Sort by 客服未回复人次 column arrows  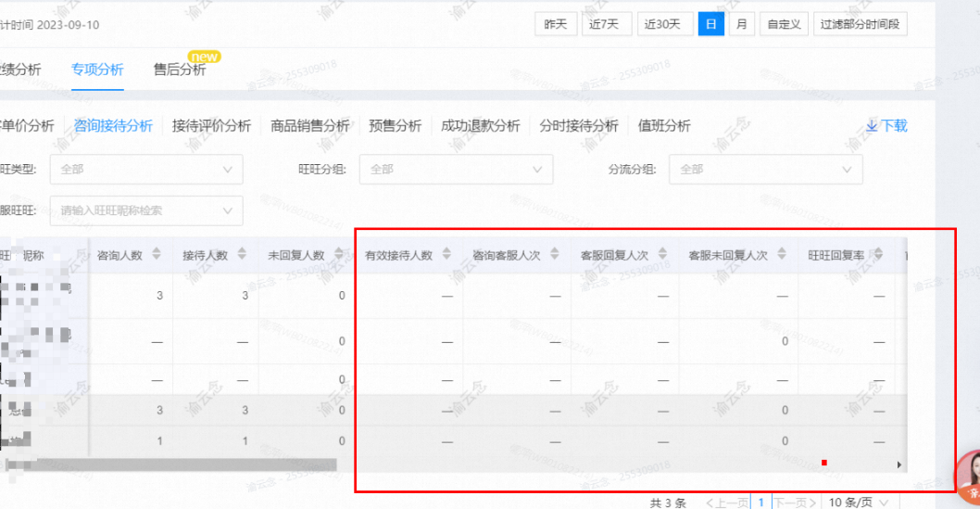781,253
